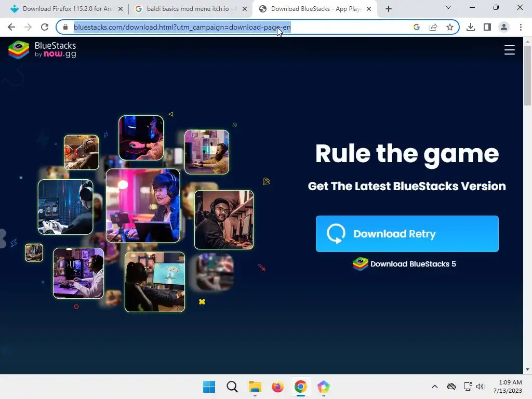
Task: Click the Download Retry button
Action: coord(407,234)
